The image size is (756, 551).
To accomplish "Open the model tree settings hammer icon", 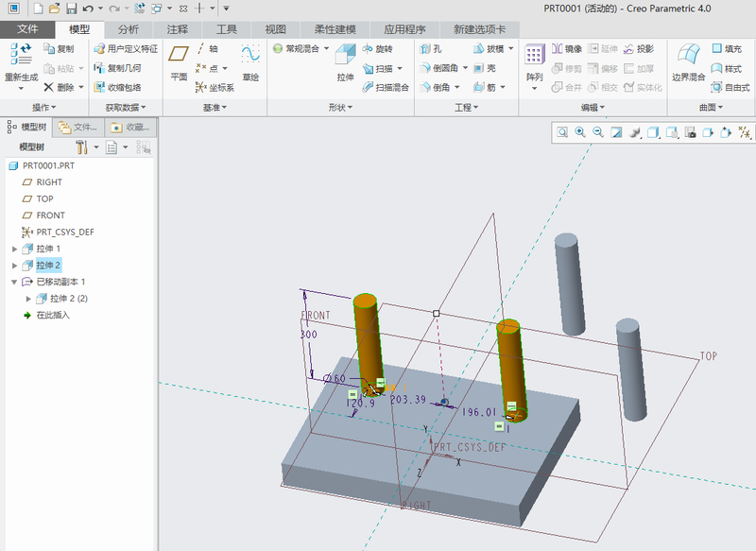I will click(x=81, y=147).
